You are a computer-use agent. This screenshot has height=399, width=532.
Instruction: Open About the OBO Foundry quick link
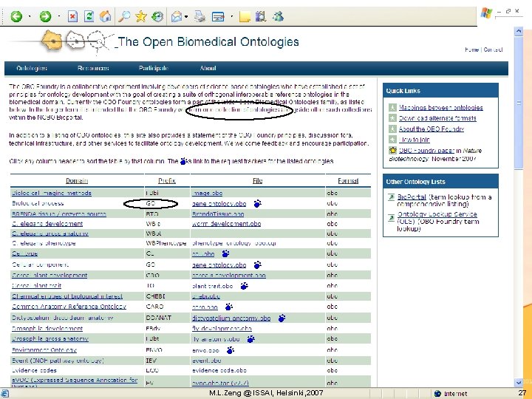click(432, 129)
